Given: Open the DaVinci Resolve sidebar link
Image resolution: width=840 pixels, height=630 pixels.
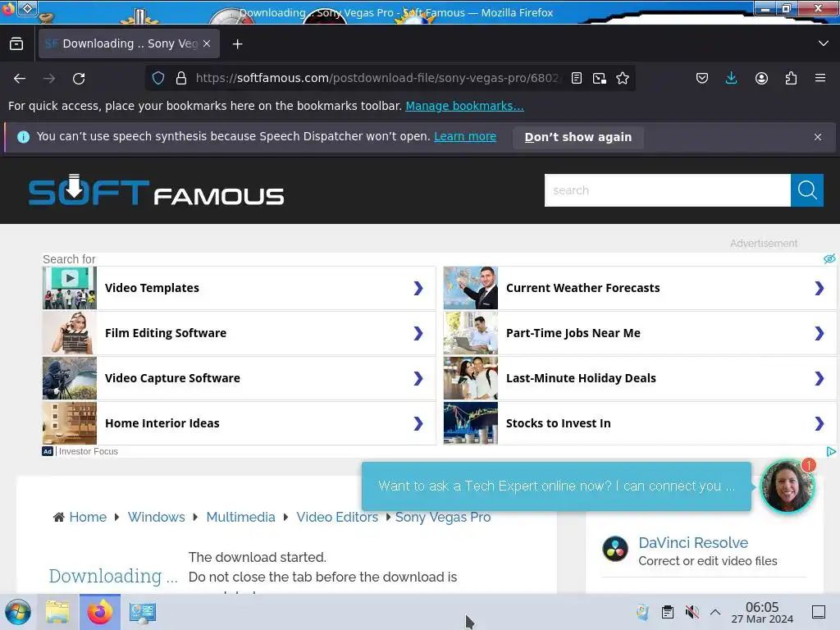Looking at the screenshot, I should 693,543.
